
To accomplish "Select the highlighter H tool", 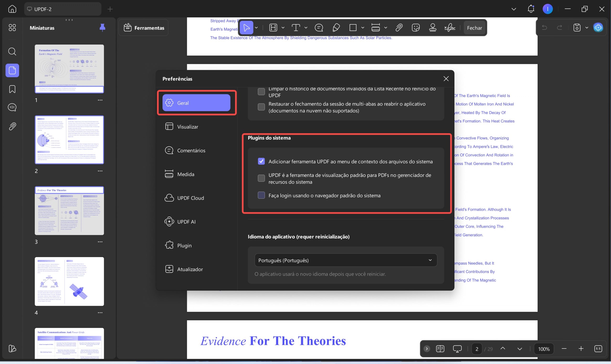I will click(273, 28).
